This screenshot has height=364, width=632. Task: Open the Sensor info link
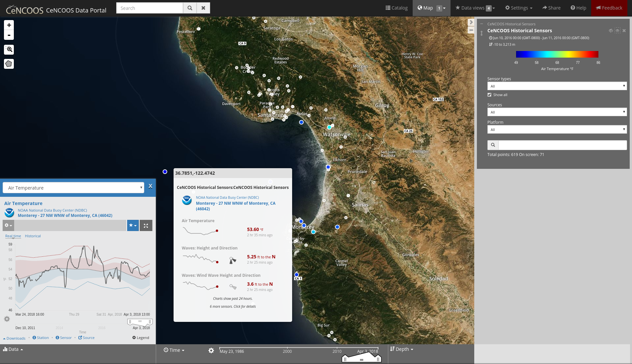tap(64, 338)
